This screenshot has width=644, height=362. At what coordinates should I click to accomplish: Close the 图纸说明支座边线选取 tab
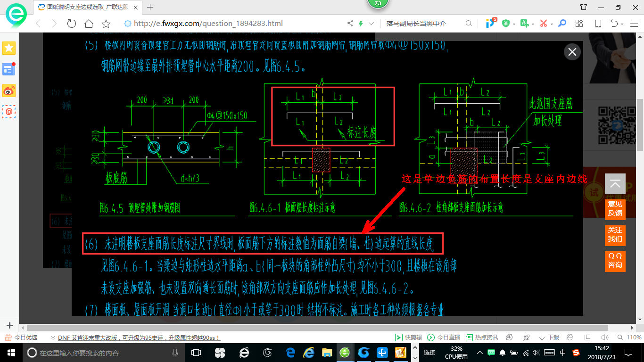pos(136,7)
